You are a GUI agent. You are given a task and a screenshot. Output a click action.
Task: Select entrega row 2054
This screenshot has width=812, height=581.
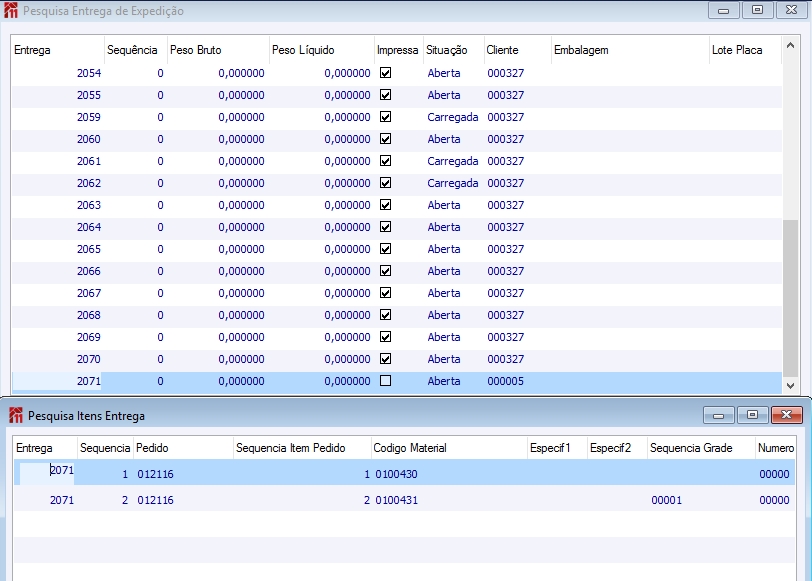397,73
